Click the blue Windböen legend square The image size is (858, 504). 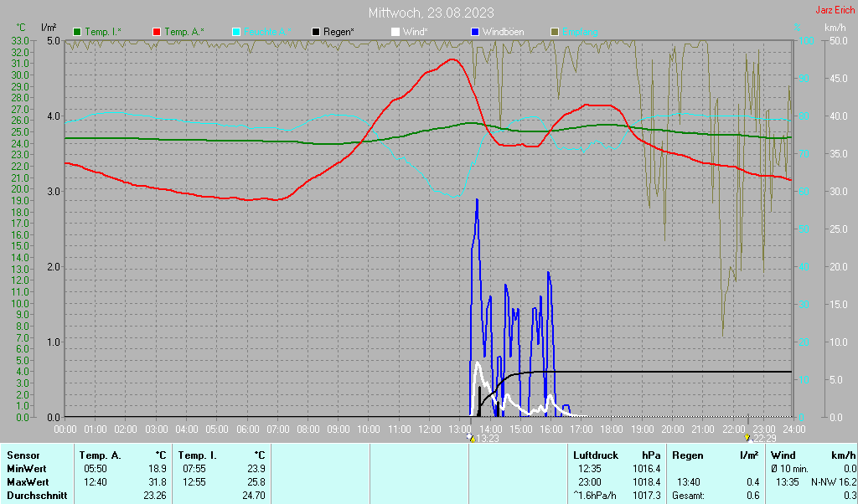click(x=475, y=32)
